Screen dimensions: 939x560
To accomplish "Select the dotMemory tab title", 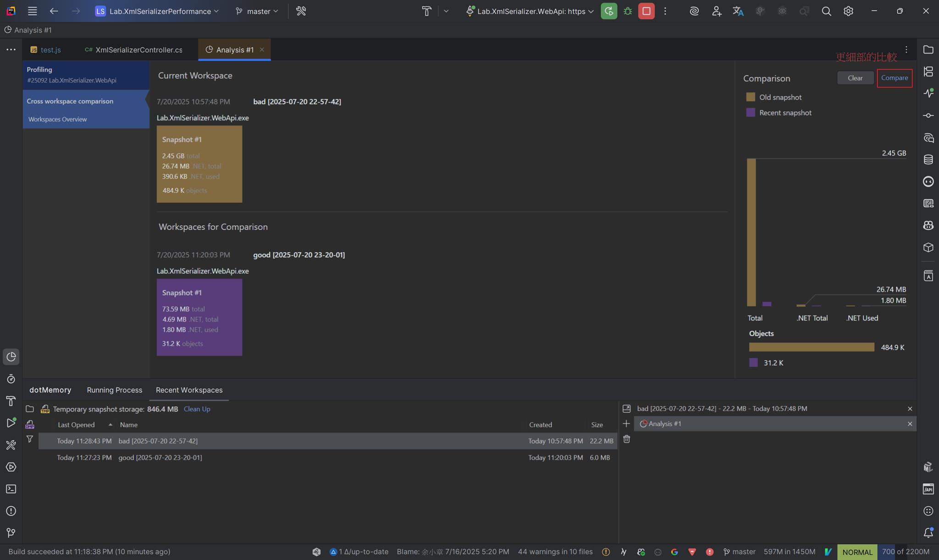I will click(50, 390).
